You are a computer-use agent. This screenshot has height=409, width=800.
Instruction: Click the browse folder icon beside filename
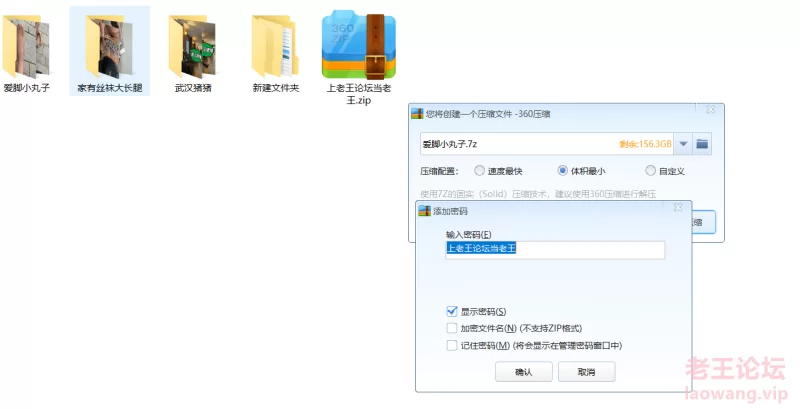tap(702, 144)
